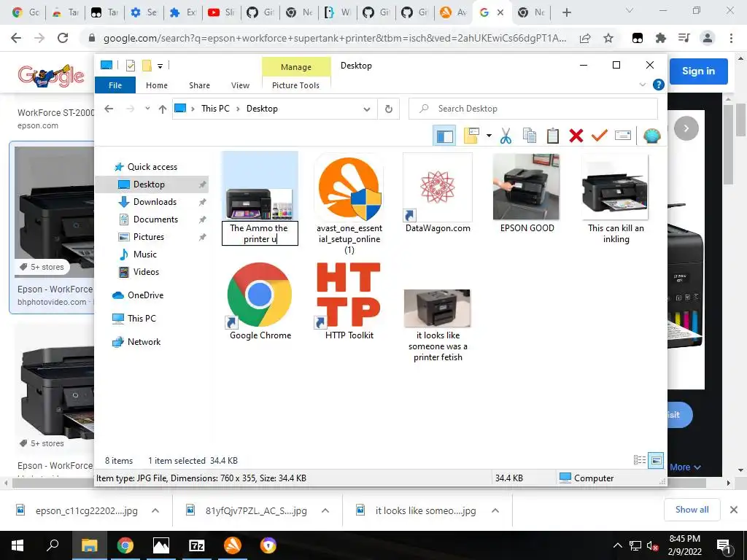This screenshot has height=560, width=747.
Task: Open address bar history dropdown
Action: 367,109
